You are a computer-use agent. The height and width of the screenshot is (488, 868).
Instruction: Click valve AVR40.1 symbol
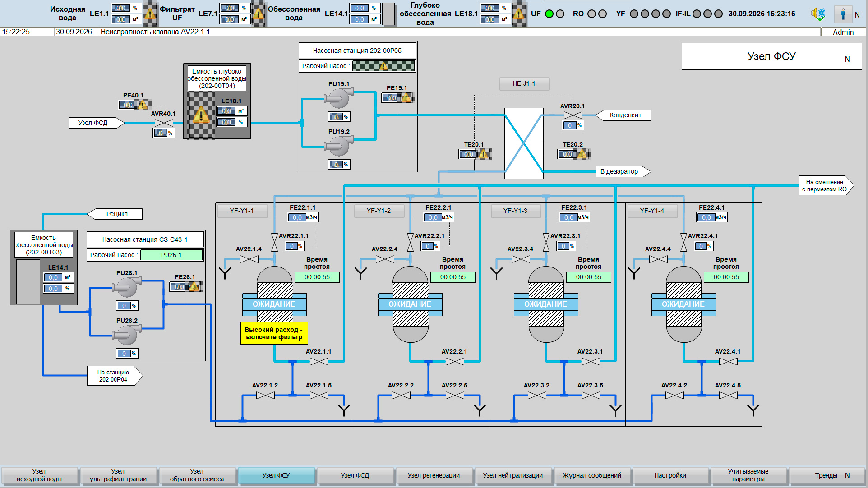164,123
